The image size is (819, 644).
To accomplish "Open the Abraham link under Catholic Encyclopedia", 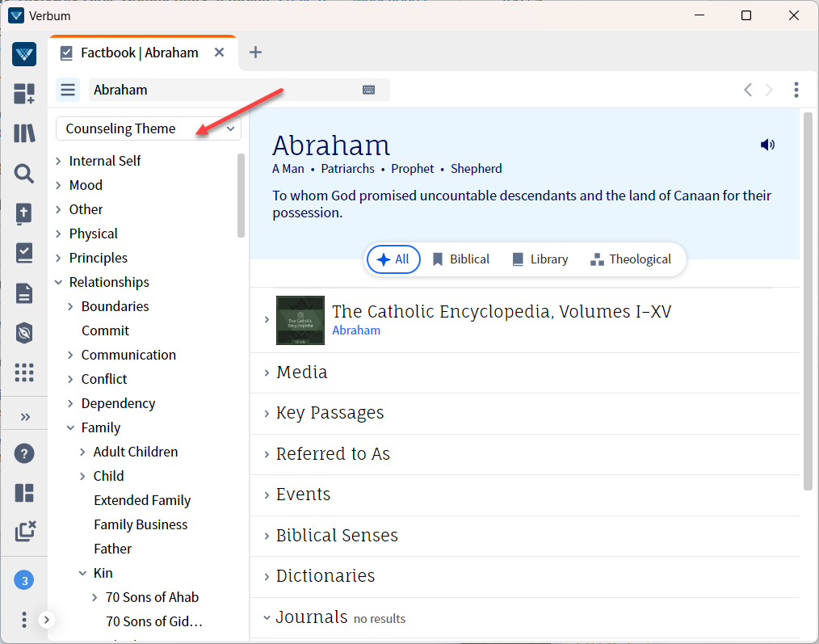I will point(356,330).
